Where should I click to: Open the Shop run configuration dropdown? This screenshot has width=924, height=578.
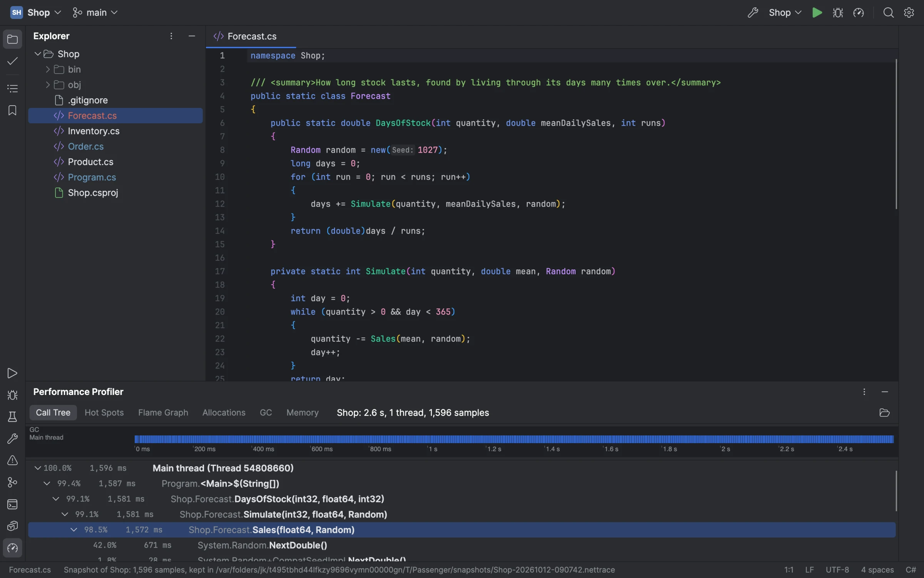pyautogui.click(x=785, y=13)
